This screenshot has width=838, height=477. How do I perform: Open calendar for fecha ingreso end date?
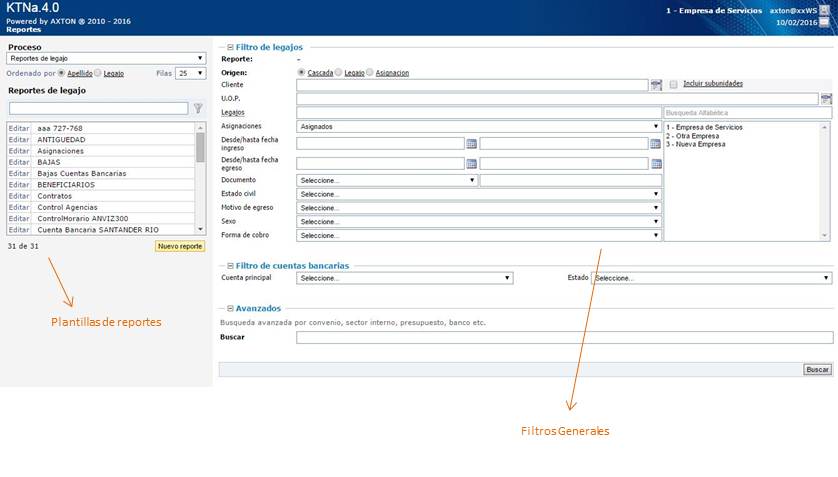[x=656, y=144]
